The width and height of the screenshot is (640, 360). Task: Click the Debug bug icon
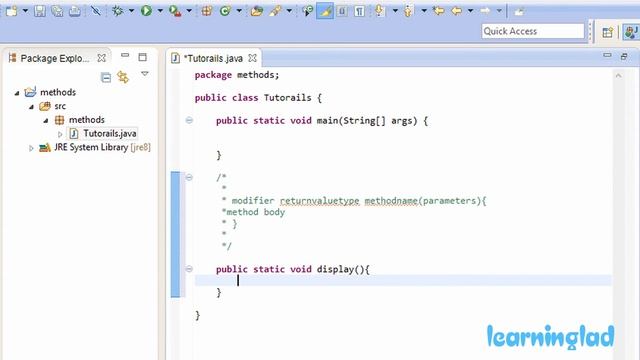click(118, 11)
